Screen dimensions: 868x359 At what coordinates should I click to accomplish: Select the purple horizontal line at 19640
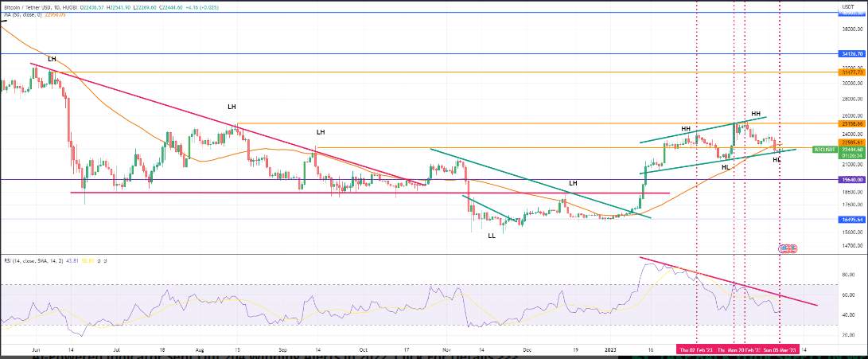coord(418,180)
